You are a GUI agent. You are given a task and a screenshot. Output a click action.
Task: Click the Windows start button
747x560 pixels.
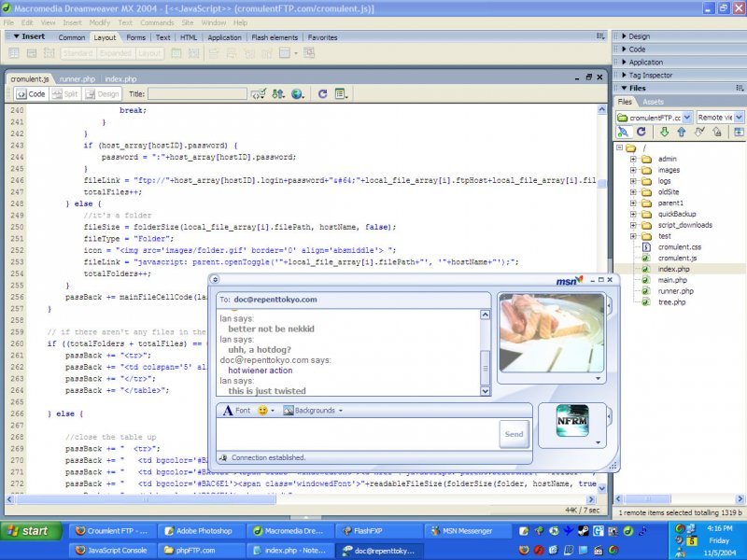click(x=32, y=531)
